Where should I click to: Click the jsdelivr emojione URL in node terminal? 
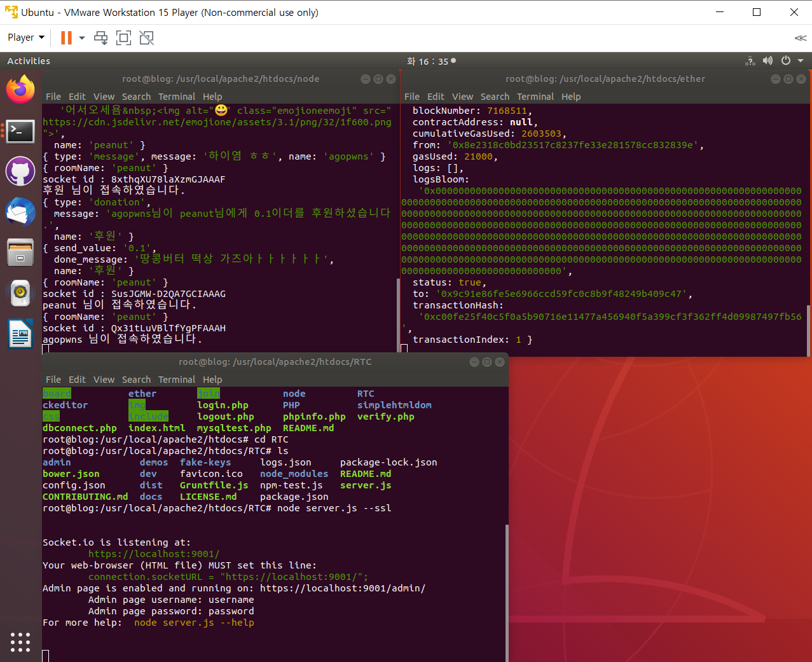(217, 122)
